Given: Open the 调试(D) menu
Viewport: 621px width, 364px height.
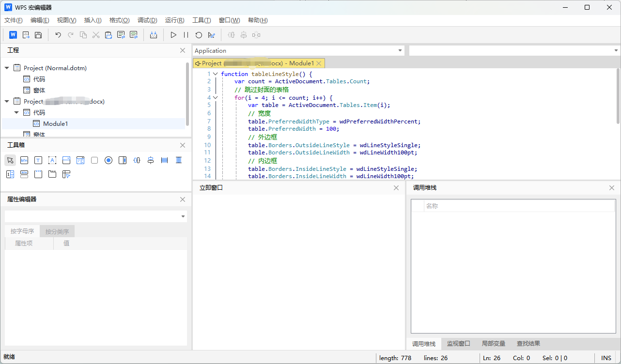Looking at the screenshot, I should click(147, 20).
